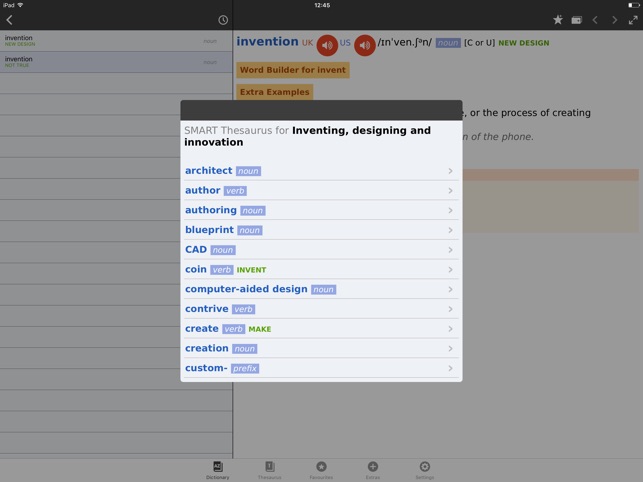643x482 pixels.
Task: Open blueprint noun entry
Action: 321,230
